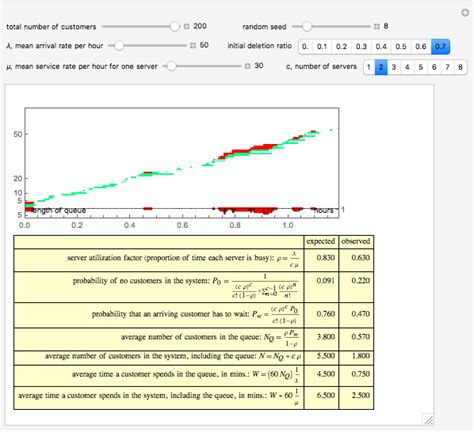The height and width of the screenshot is (432, 474).
Task: Click the 'hours' axis label
Action: pyautogui.click(x=324, y=210)
